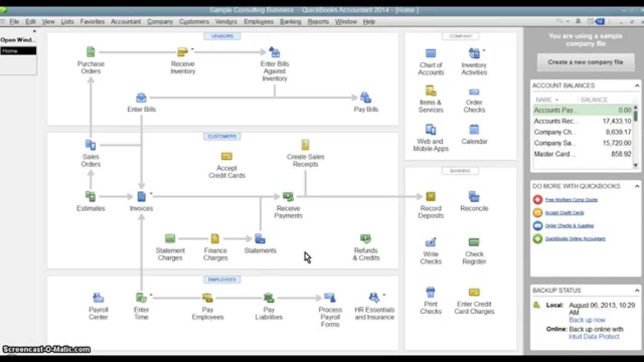Click HR Essentials and Insurance icon
The width and height of the screenshot is (644, 362).
click(x=374, y=298)
